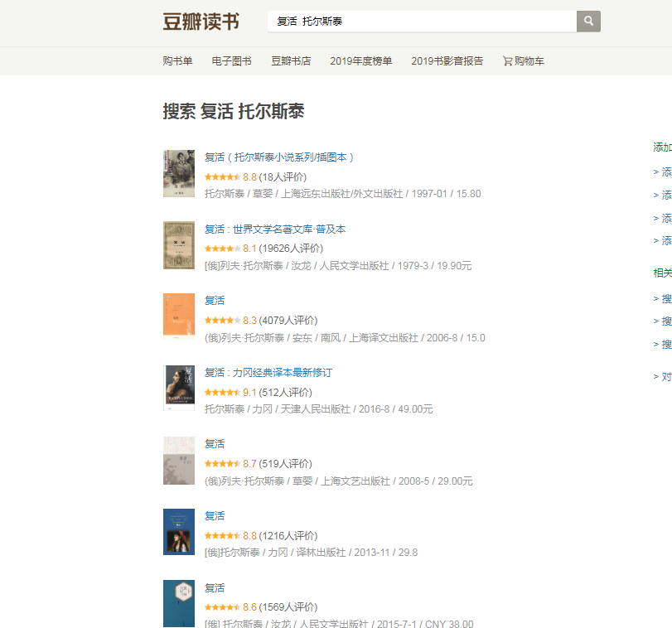Open the 复活 title with 1216人评价
Screen dimensions: 672x628
[x=215, y=516]
